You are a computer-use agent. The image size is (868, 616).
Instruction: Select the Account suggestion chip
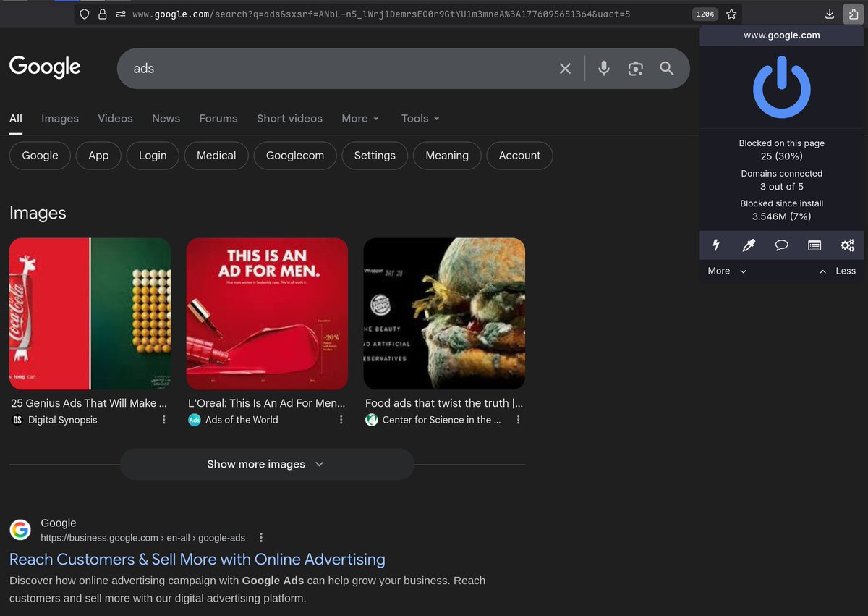tap(519, 156)
